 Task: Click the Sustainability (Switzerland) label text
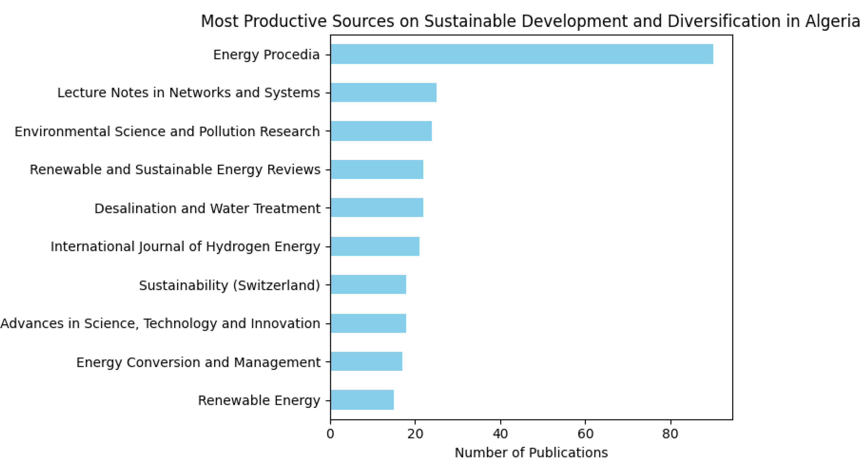[x=229, y=285]
